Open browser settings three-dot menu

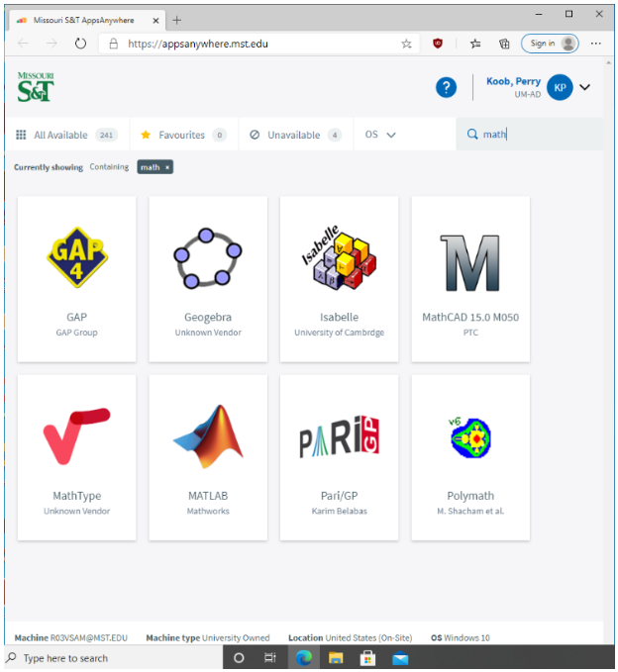click(595, 44)
